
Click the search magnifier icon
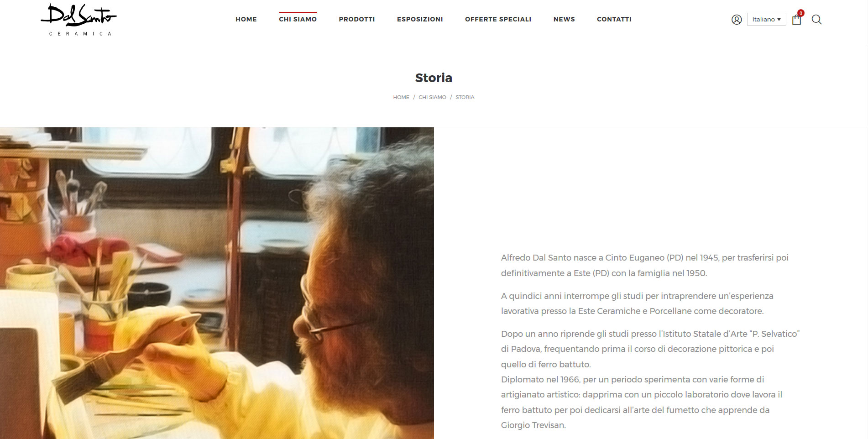(x=816, y=20)
